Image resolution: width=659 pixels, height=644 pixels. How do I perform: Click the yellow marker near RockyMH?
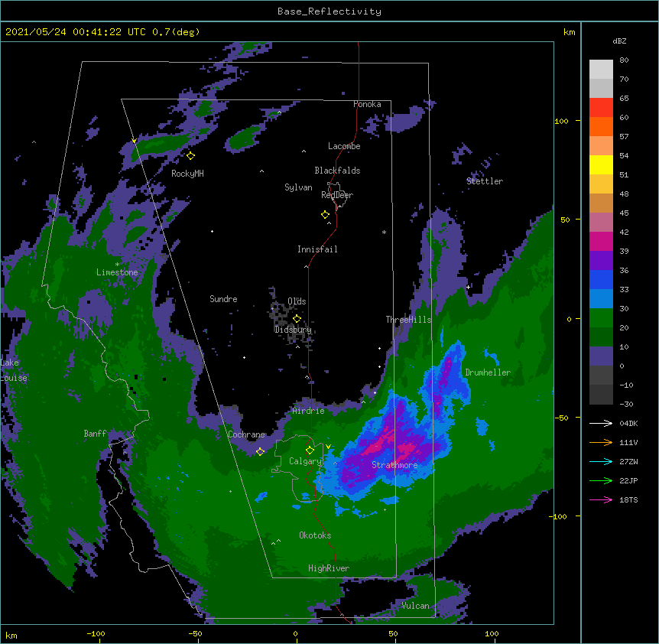pyautogui.click(x=190, y=156)
